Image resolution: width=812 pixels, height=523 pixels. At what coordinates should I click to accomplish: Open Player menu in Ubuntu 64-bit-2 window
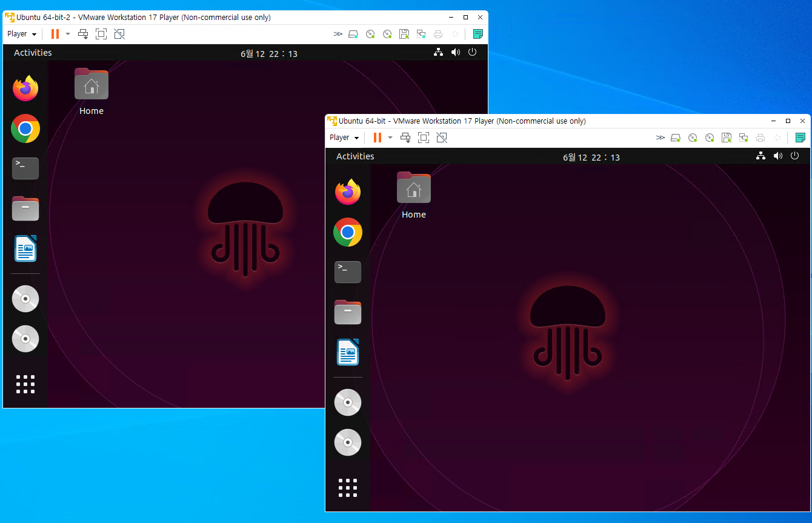point(22,34)
